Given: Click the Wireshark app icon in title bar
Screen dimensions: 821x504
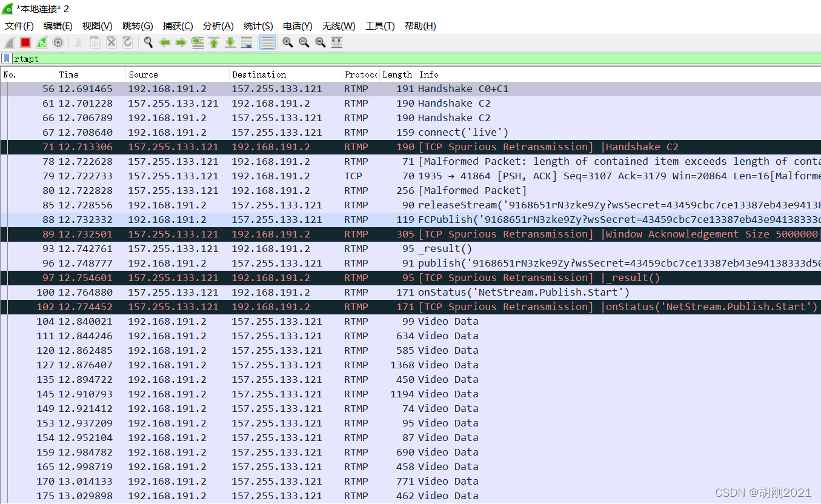Looking at the screenshot, I should click(8, 8).
